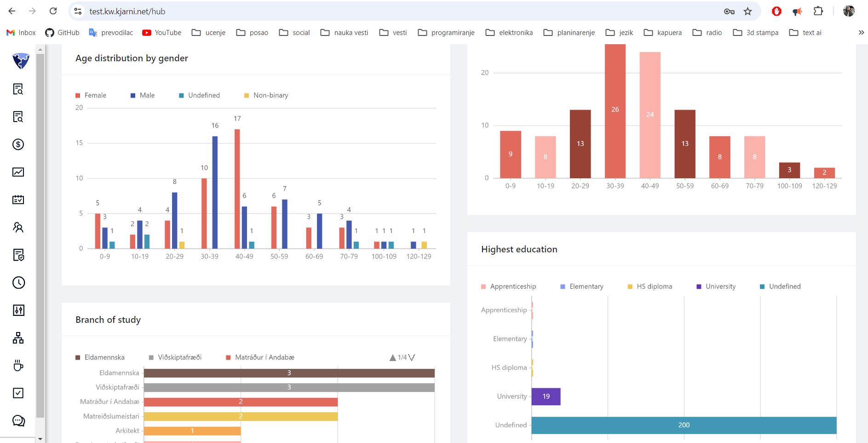868x443 pixels.
Task: Click the 30-39 bar labeled 26
Action: coord(615,111)
